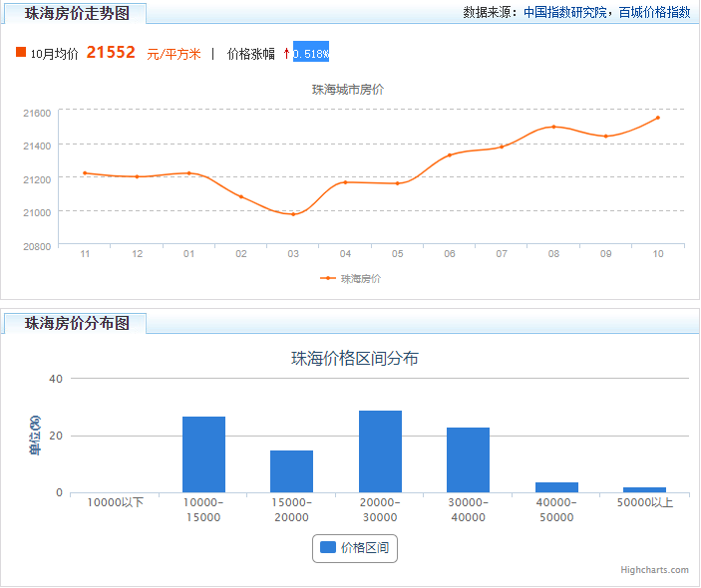Click the March lowest data point
This screenshot has height=588, width=701.
293,214
